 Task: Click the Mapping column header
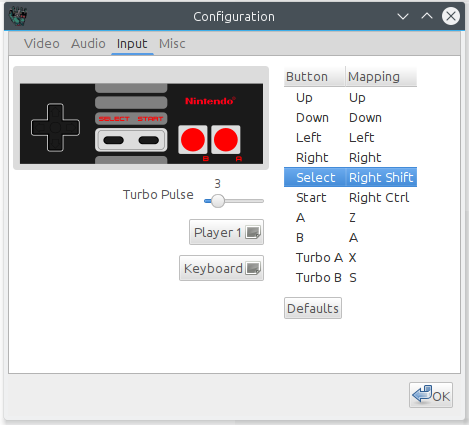[x=381, y=77]
